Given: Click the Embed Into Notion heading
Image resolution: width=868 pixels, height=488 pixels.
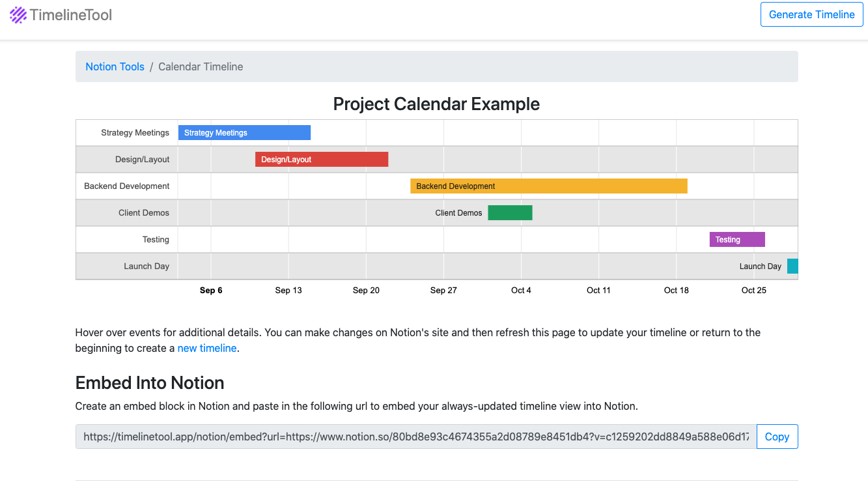Looking at the screenshot, I should click(149, 383).
